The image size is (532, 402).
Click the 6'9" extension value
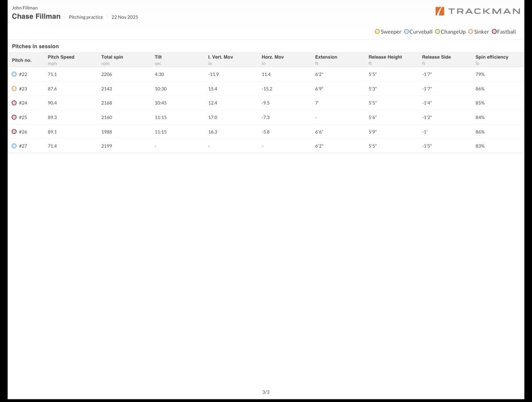(319, 89)
